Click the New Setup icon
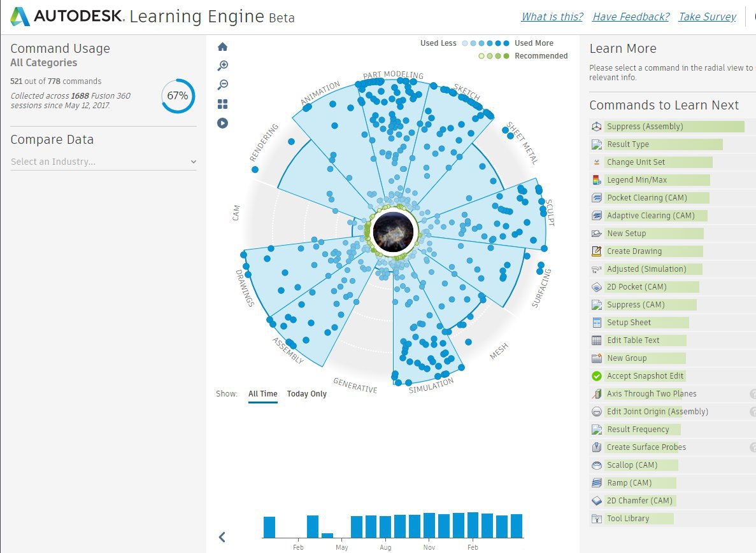This screenshot has width=756, height=553. [596, 234]
